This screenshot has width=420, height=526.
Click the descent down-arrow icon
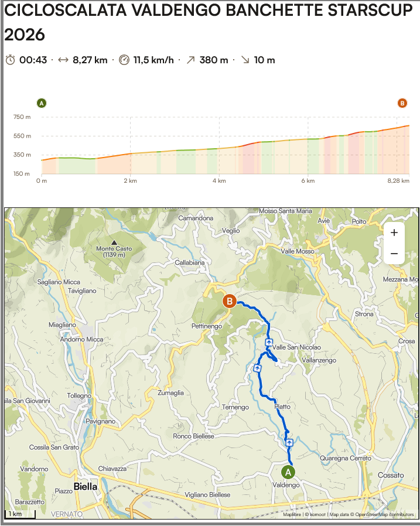pos(245,60)
